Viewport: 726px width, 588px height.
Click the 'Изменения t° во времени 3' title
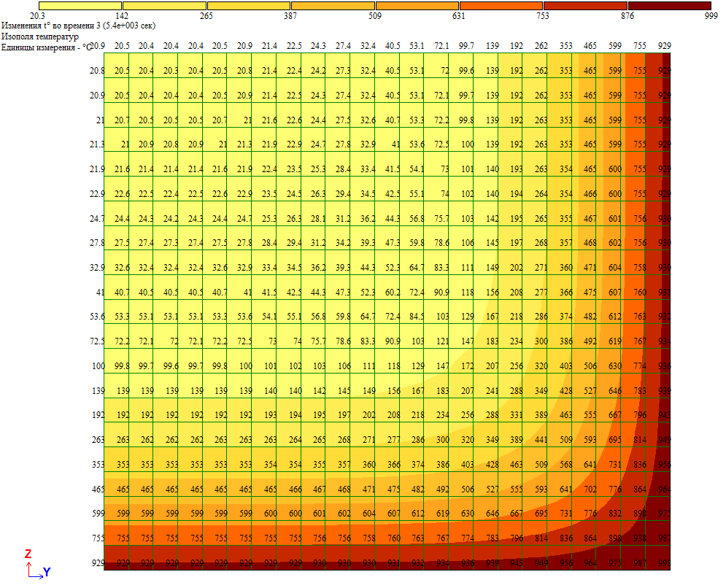[x=77, y=26]
